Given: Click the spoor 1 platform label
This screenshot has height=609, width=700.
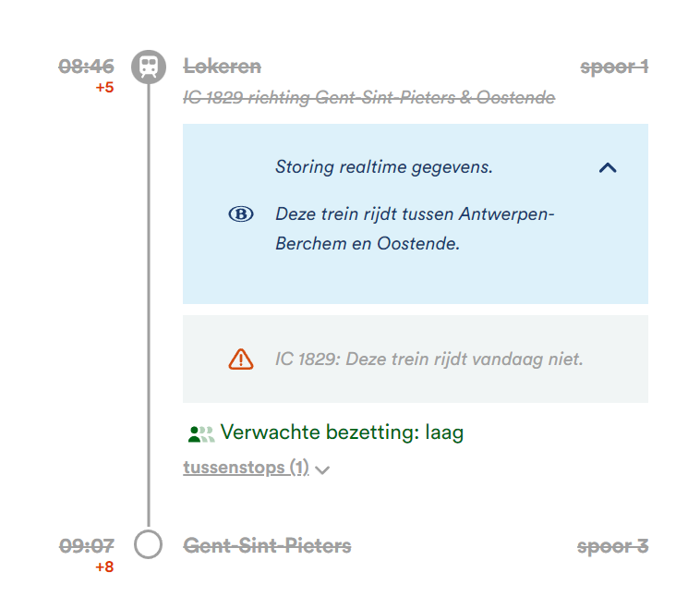Looking at the screenshot, I should [x=614, y=67].
